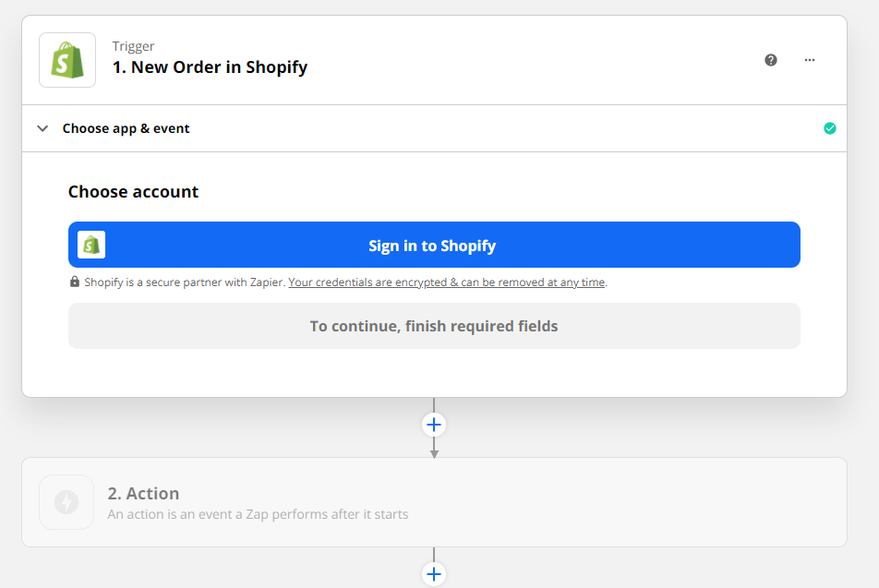879x588 pixels.
Task: Click the Action step description text
Action: tap(258, 514)
